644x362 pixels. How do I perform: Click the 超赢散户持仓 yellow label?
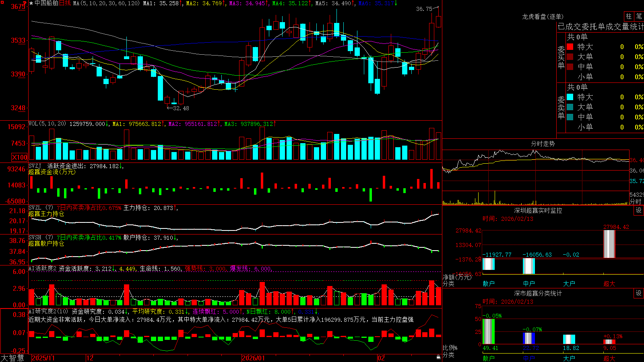pyautogui.click(x=46, y=243)
